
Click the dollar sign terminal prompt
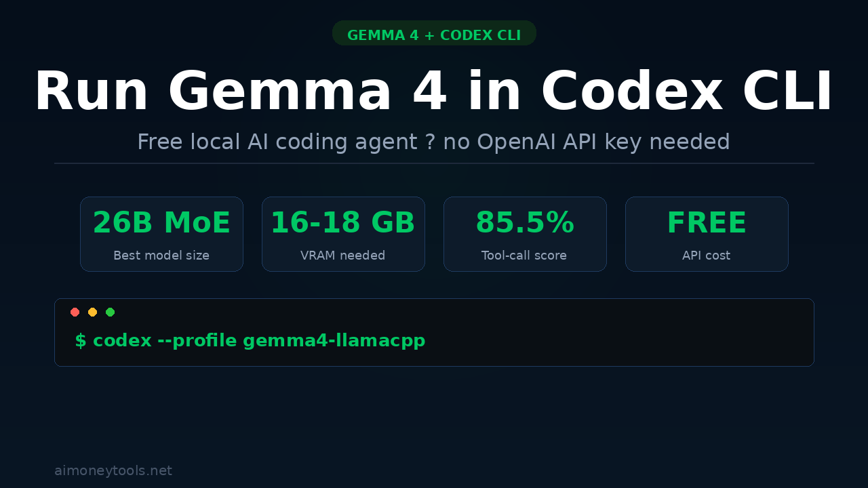point(81,341)
